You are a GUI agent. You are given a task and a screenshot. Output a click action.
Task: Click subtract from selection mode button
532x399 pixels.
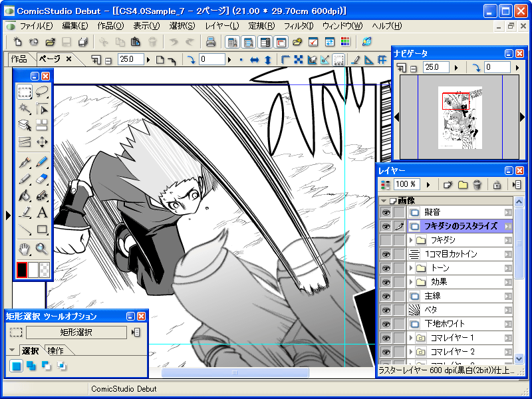(47, 366)
